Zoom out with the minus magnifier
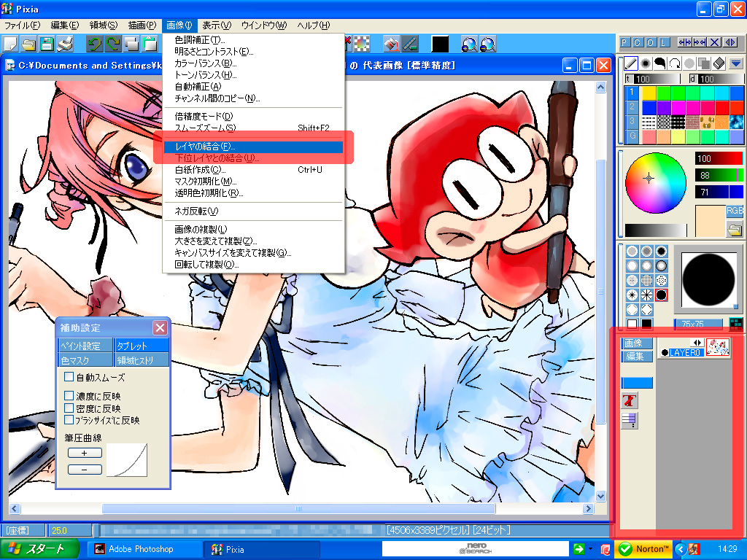 [488, 44]
